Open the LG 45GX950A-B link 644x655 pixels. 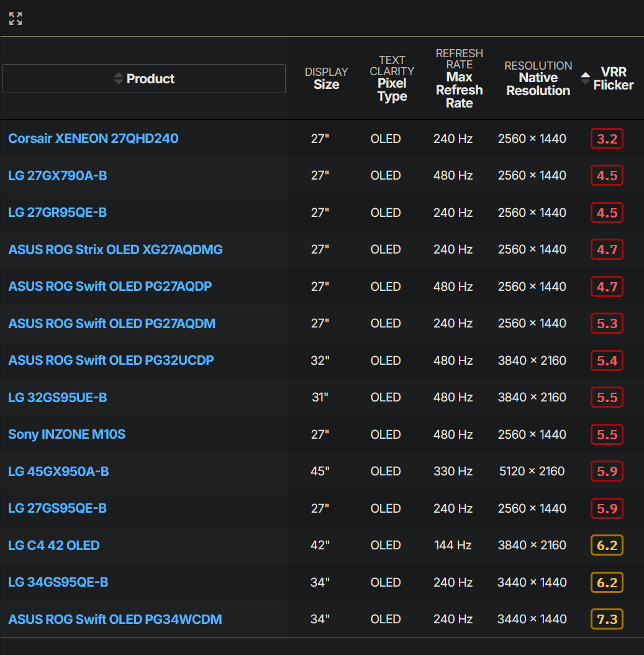58,471
